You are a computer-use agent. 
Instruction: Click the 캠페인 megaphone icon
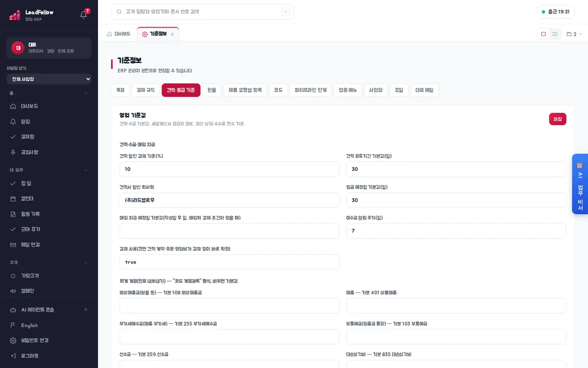13,291
